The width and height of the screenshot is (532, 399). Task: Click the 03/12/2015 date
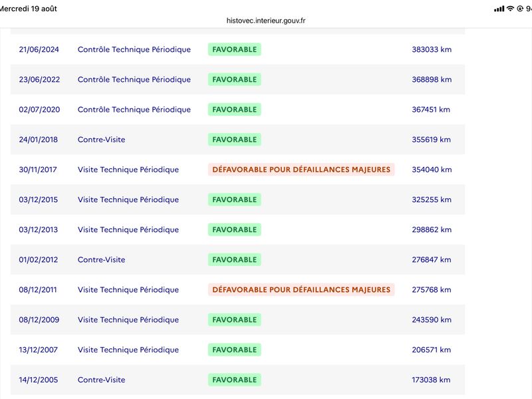pyautogui.click(x=39, y=199)
